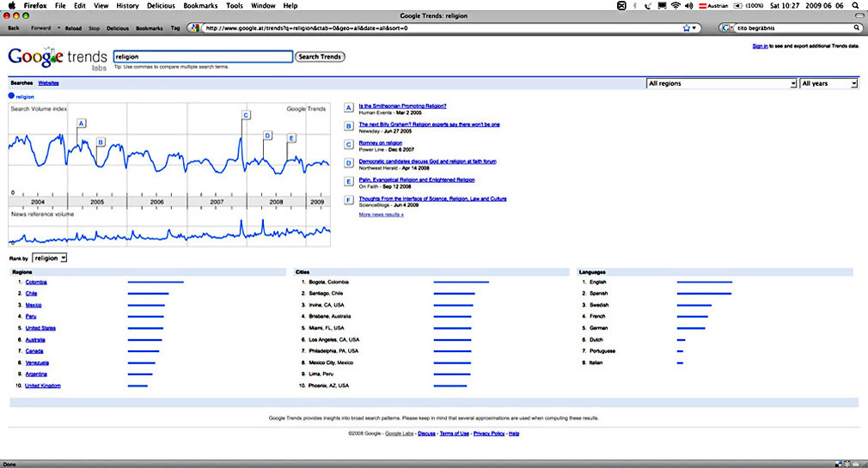868x468 pixels.
Task: Click flag B on the search volume chart
Action: (101, 143)
